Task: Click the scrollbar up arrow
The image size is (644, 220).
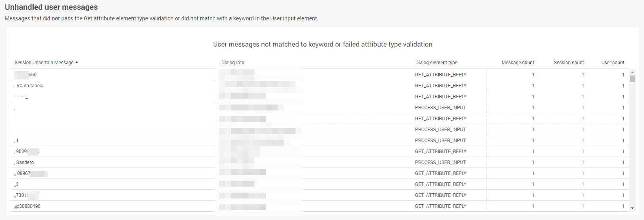Action: click(x=632, y=73)
